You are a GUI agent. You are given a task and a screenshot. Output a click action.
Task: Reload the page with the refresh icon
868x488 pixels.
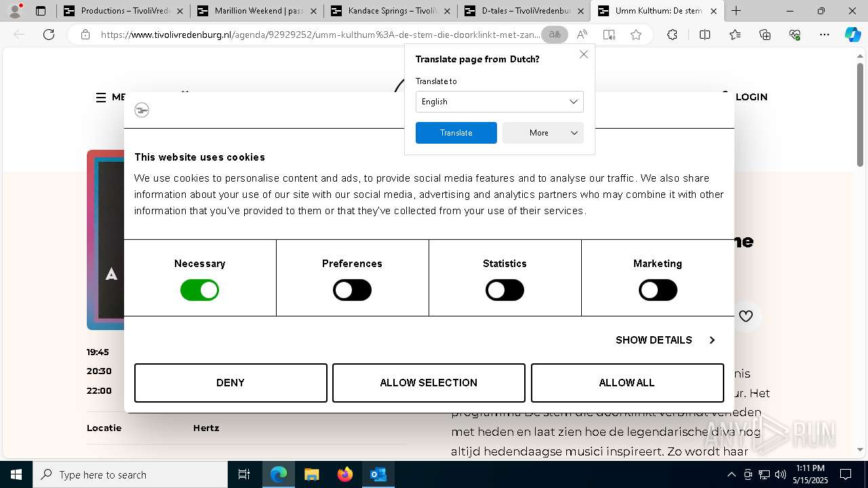(49, 35)
